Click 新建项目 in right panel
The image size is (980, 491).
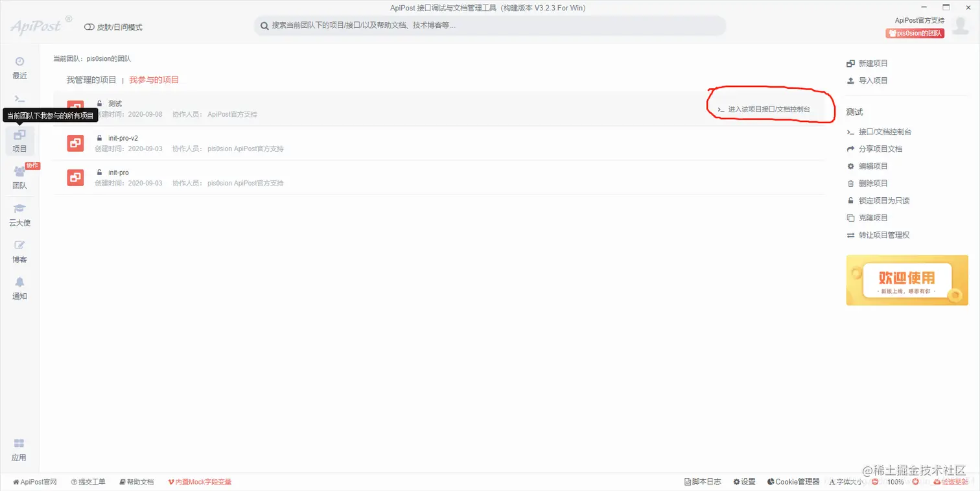point(867,64)
